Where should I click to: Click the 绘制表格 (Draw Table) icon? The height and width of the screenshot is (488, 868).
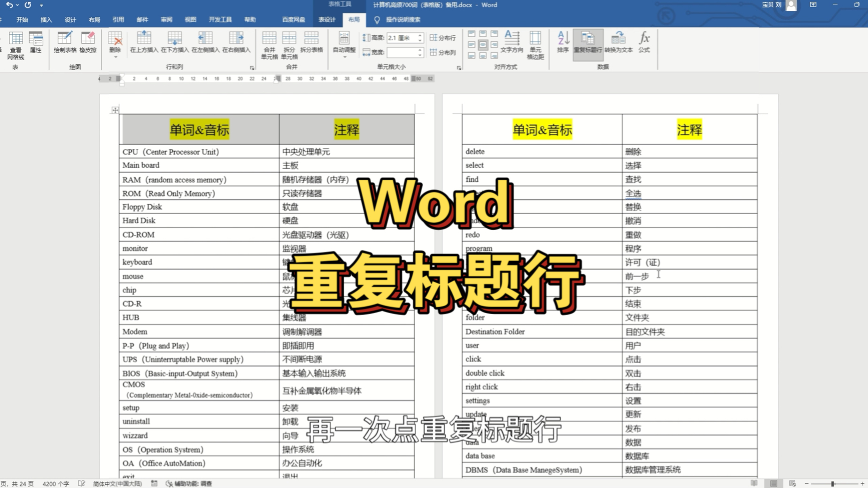pos(63,45)
